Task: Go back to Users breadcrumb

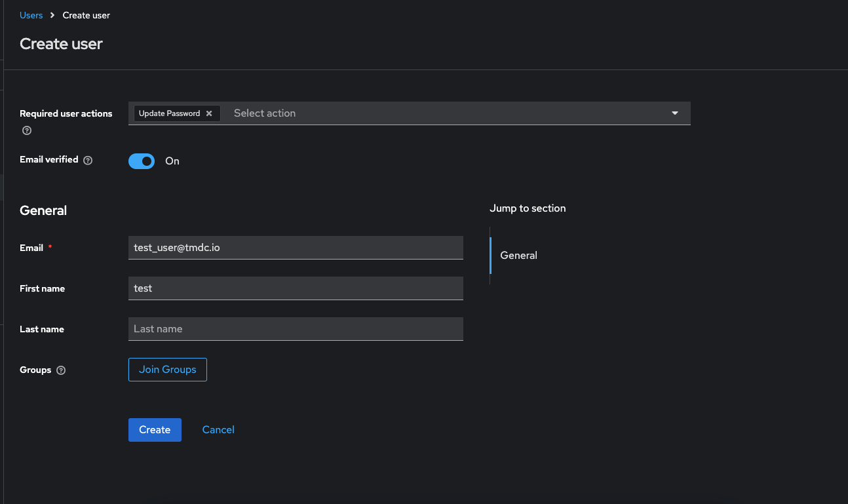Action: pyautogui.click(x=31, y=15)
